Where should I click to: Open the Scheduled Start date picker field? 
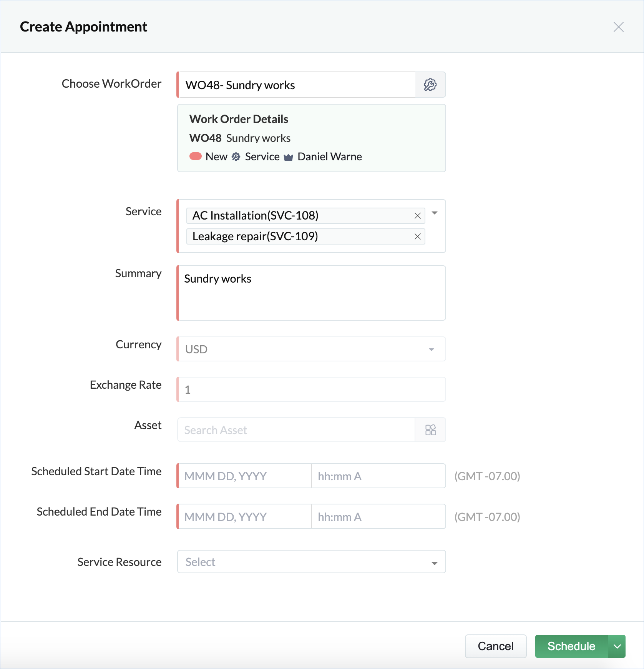pyautogui.click(x=244, y=476)
